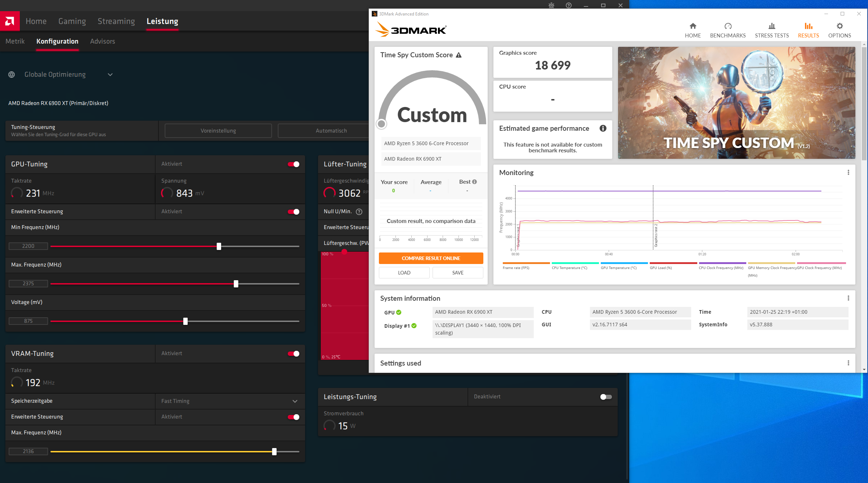Click the Null U/Min help icon
Screen dimensions: 868x483
(x=359, y=212)
